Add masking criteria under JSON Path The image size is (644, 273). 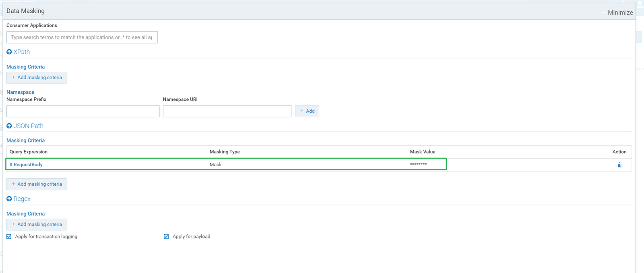point(37,184)
